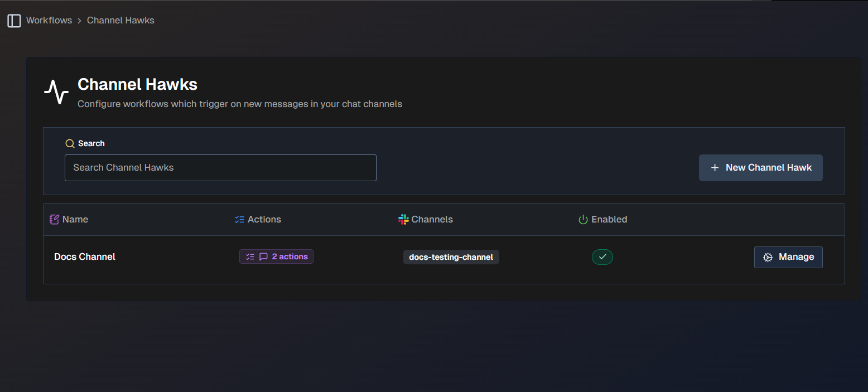Click the checklist icon inside the 2 actions badge

(250, 257)
